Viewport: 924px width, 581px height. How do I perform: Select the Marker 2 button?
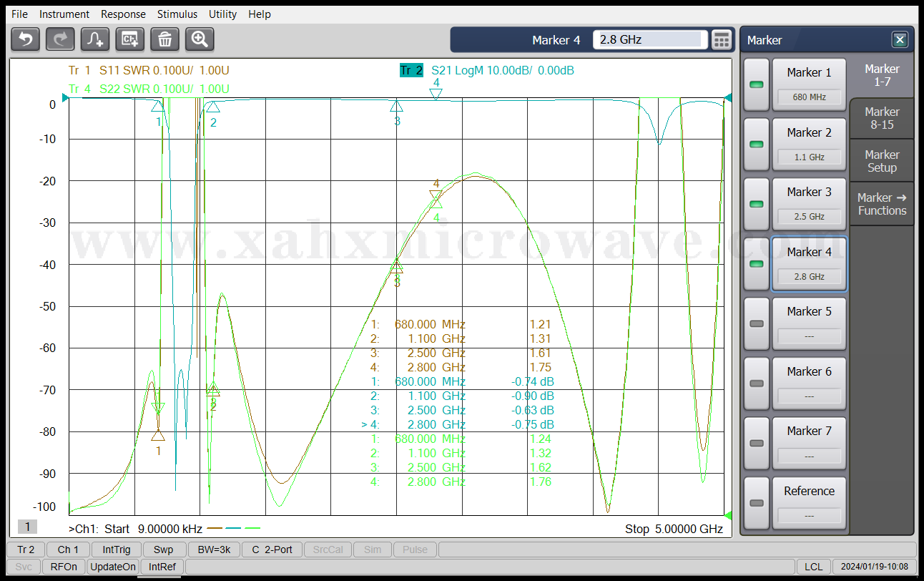coord(809,144)
